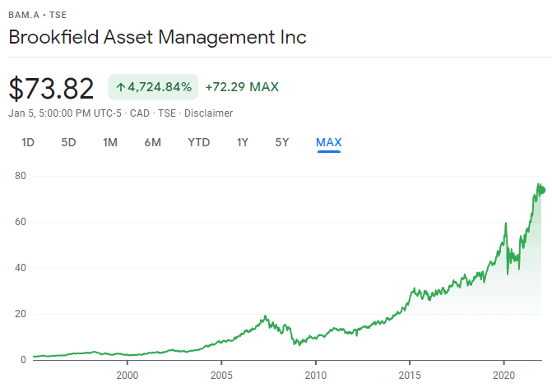The width and height of the screenshot is (552, 392).
Task: Choose the 1Y time range tab
Action: 243,142
